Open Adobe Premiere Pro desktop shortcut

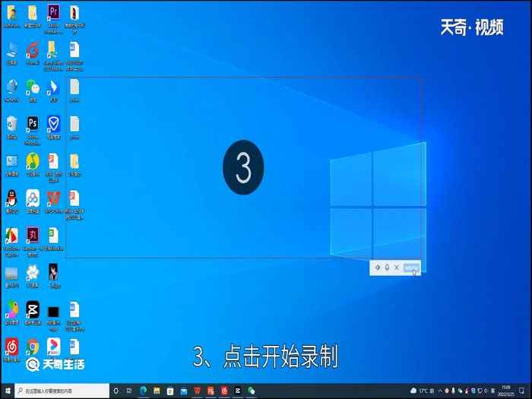pyautogui.click(x=53, y=19)
